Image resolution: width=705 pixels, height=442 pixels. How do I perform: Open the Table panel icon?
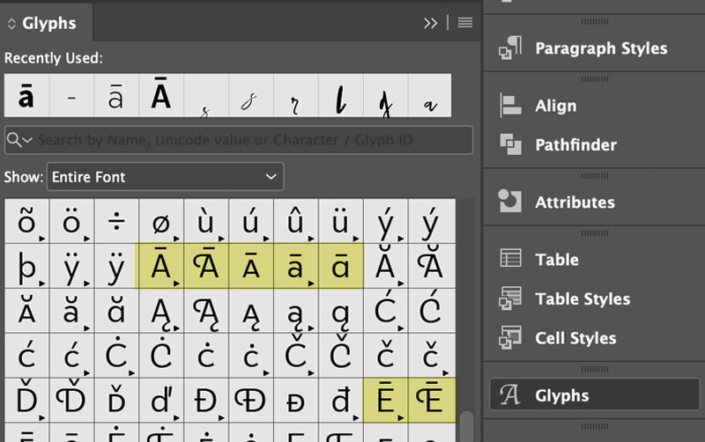click(511, 259)
